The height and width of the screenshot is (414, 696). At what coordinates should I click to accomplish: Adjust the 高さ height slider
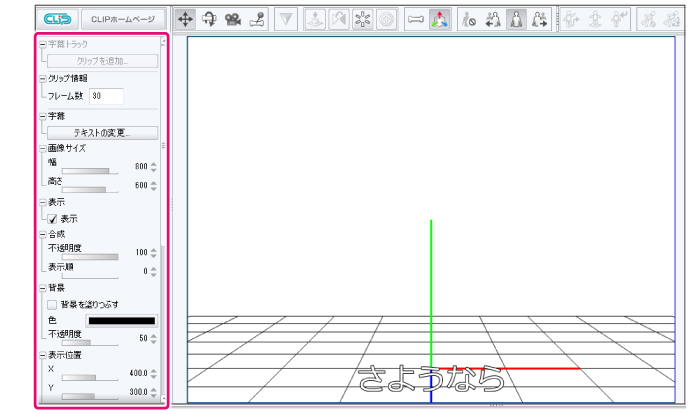point(90,189)
